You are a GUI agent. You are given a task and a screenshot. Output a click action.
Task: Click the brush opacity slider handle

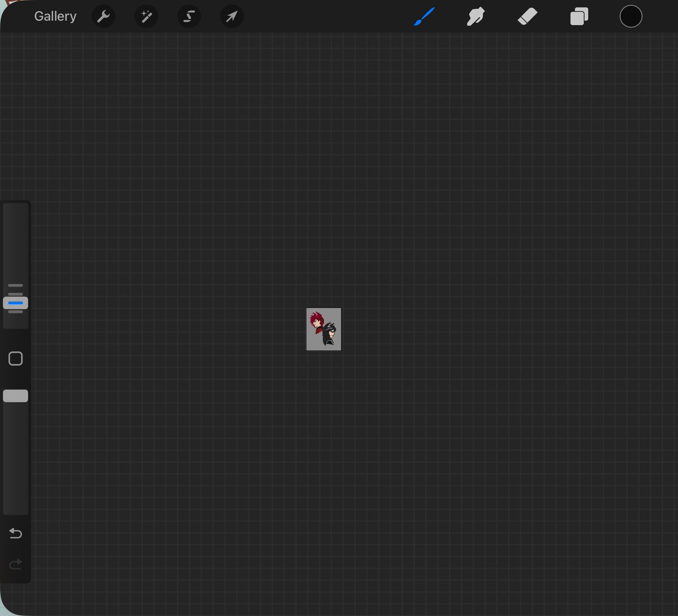coord(16,396)
